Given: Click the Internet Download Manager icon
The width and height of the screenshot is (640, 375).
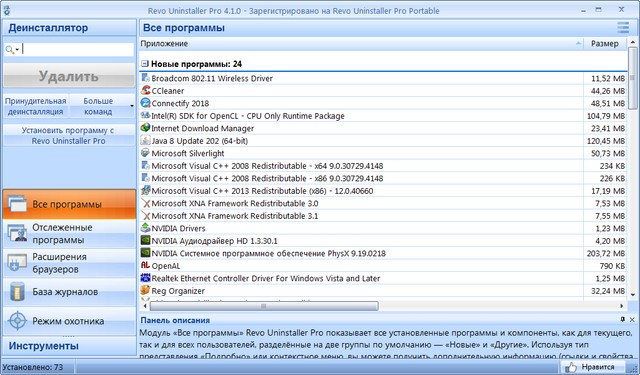Looking at the screenshot, I should pos(145,128).
